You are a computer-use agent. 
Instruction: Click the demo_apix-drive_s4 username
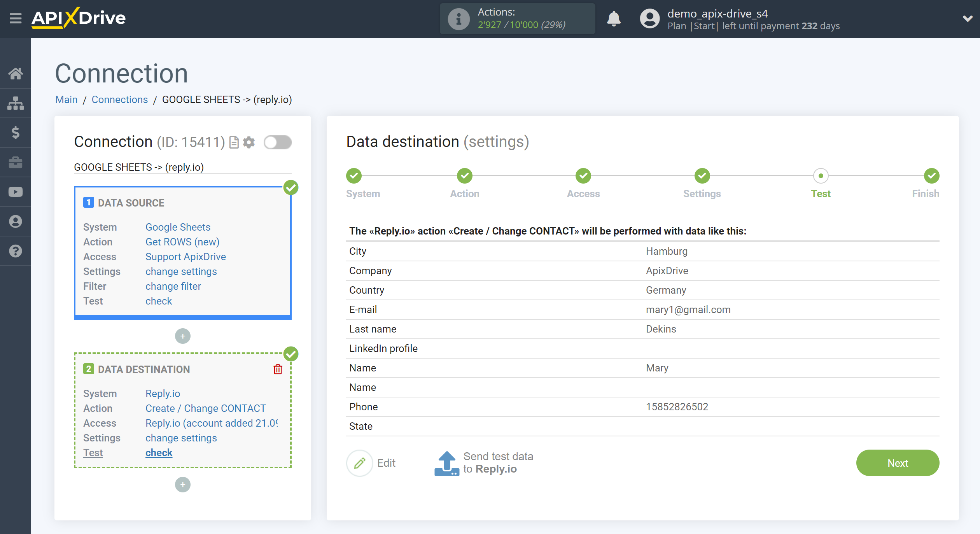click(717, 14)
